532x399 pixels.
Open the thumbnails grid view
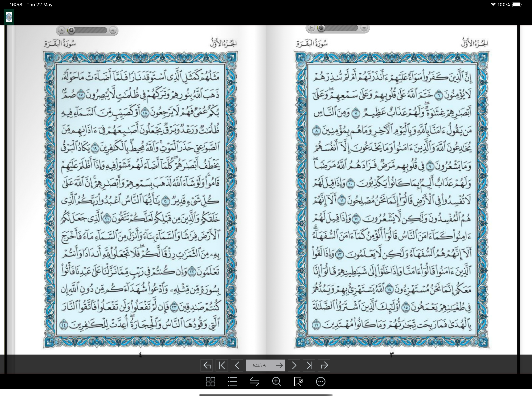tap(211, 382)
